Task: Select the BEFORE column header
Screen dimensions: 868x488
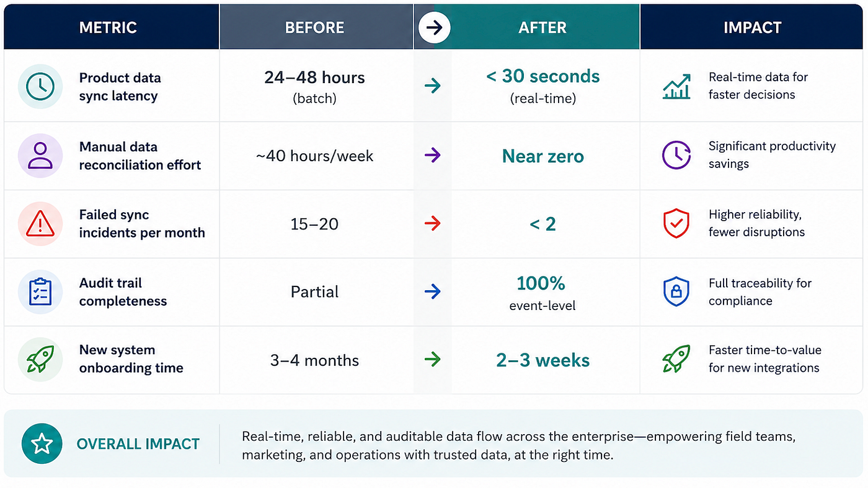Action: (x=315, y=27)
